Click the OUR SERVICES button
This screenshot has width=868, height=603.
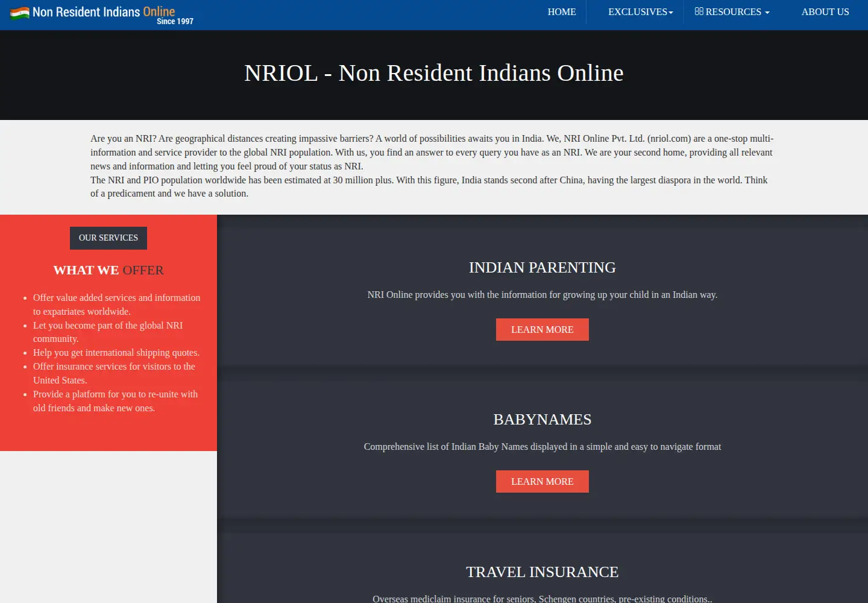tap(108, 238)
